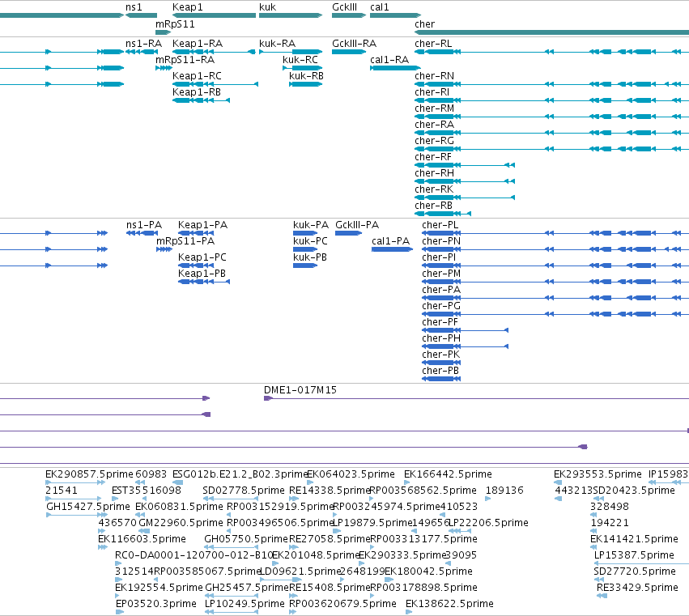This screenshot has width=689, height=616.
Task: Select EST entry 189136
Action: 504,491
